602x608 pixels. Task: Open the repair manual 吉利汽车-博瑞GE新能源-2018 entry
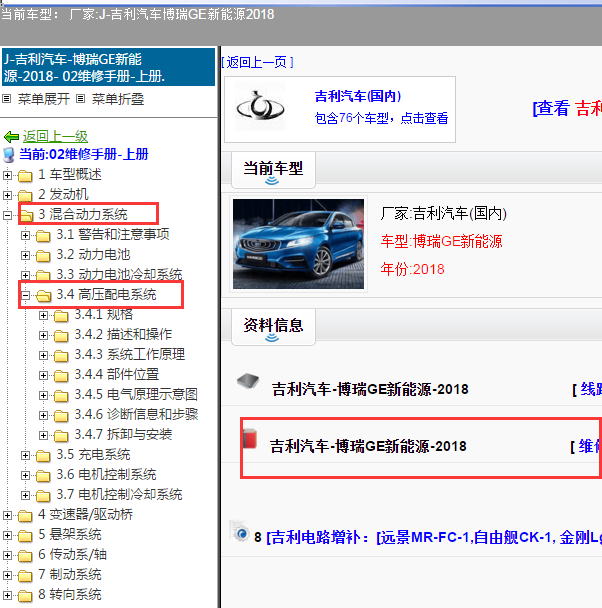(368, 446)
